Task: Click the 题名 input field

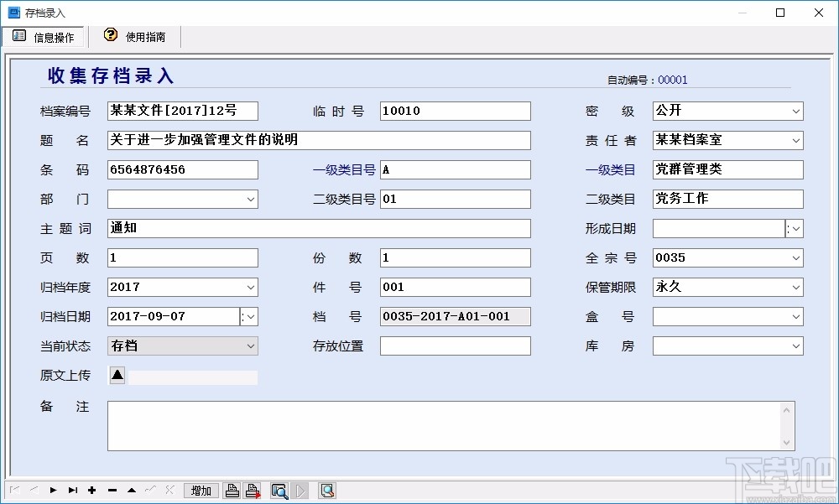Action: coord(319,141)
